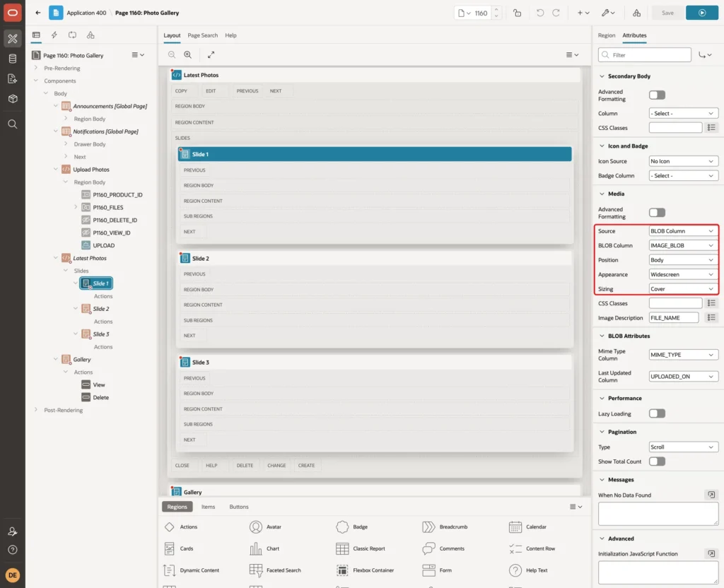Select the Chart region type
This screenshot has width=724, height=588.
[264, 548]
